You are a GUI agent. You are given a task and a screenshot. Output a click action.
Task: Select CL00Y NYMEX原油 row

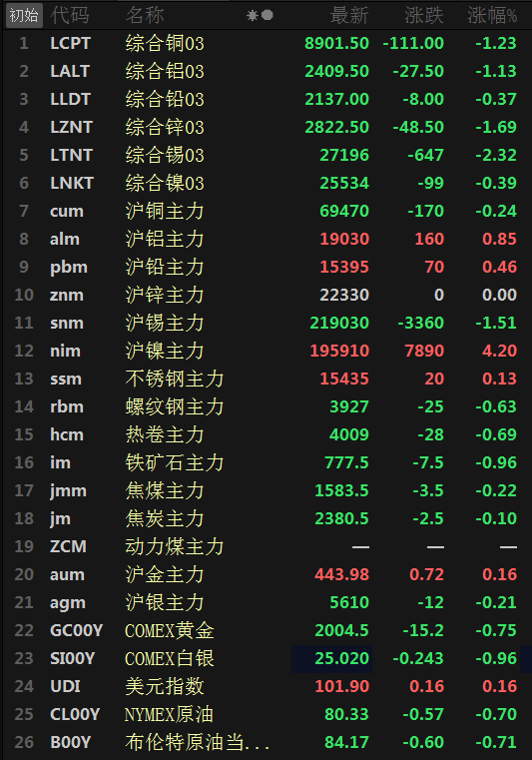(x=266, y=714)
